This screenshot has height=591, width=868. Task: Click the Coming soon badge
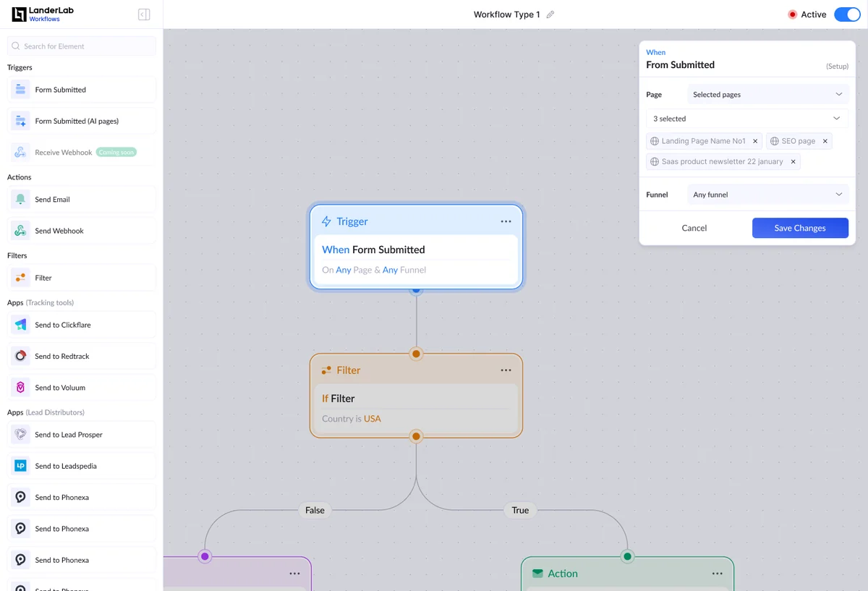click(x=116, y=153)
